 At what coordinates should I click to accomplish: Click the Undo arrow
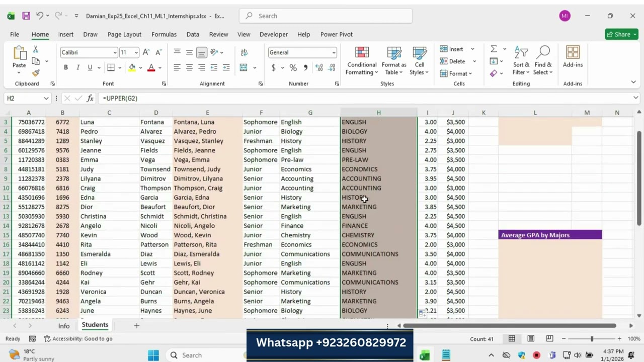click(x=40, y=16)
